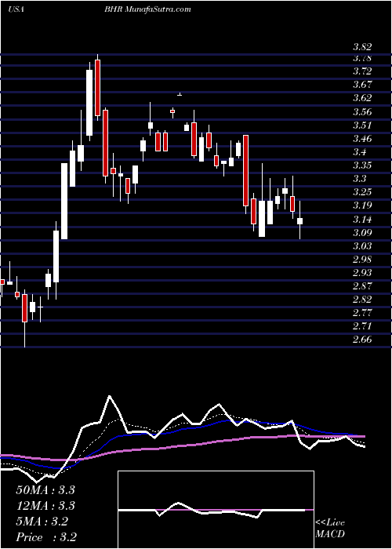Click the 3.62 price axis label
Viewport: 392px width, 549px height.
pos(362,98)
